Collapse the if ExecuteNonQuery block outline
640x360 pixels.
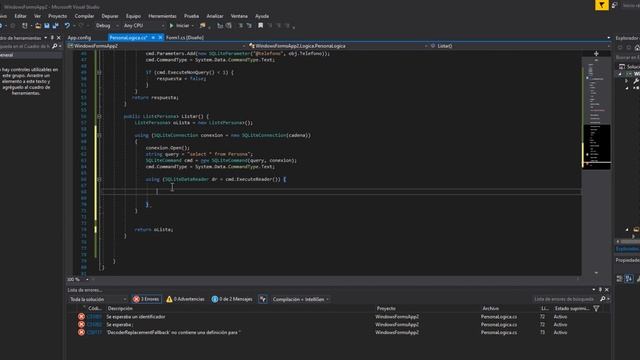coord(99,72)
